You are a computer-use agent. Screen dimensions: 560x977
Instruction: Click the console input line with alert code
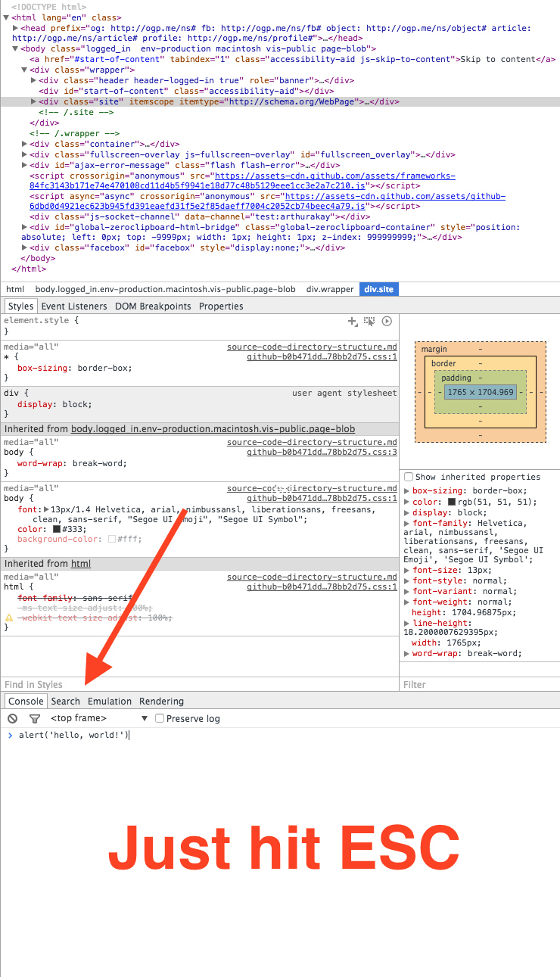[x=280, y=735]
